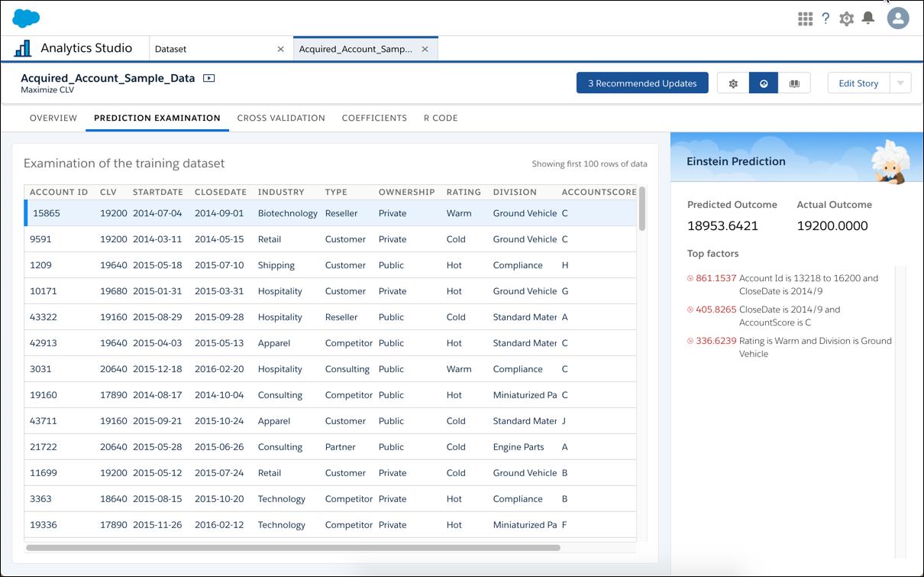Open the user profile avatar
This screenshot has width=924, height=577.
(x=898, y=18)
